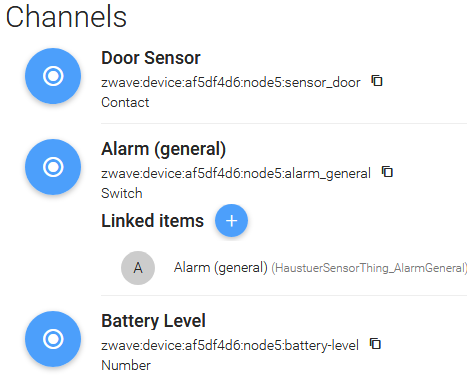The height and width of the screenshot is (389, 467).
Task: Toggle the Door Sensor channel link circle
Action: point(53,76)
